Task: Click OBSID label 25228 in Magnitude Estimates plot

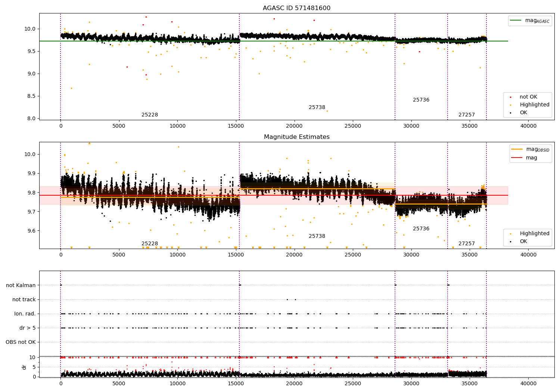Action: pyautogui.click(x=150, y=244)
